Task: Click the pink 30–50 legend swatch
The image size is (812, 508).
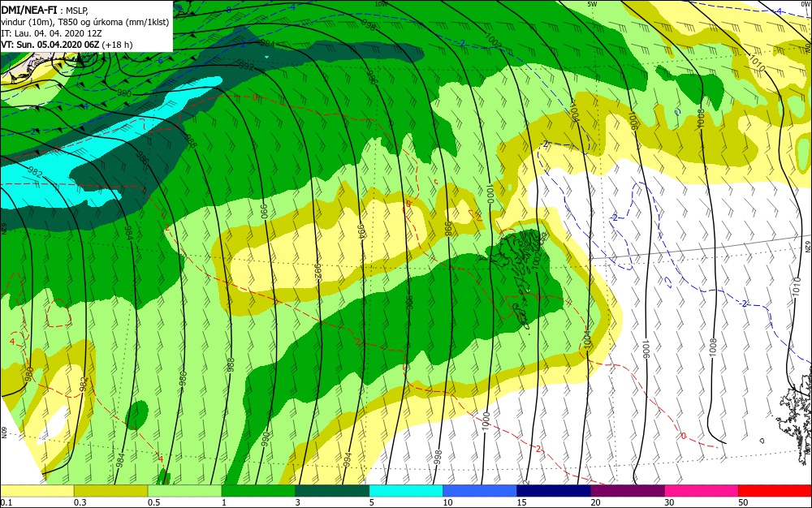Action: pyautogui.click(x=702, y=491)
